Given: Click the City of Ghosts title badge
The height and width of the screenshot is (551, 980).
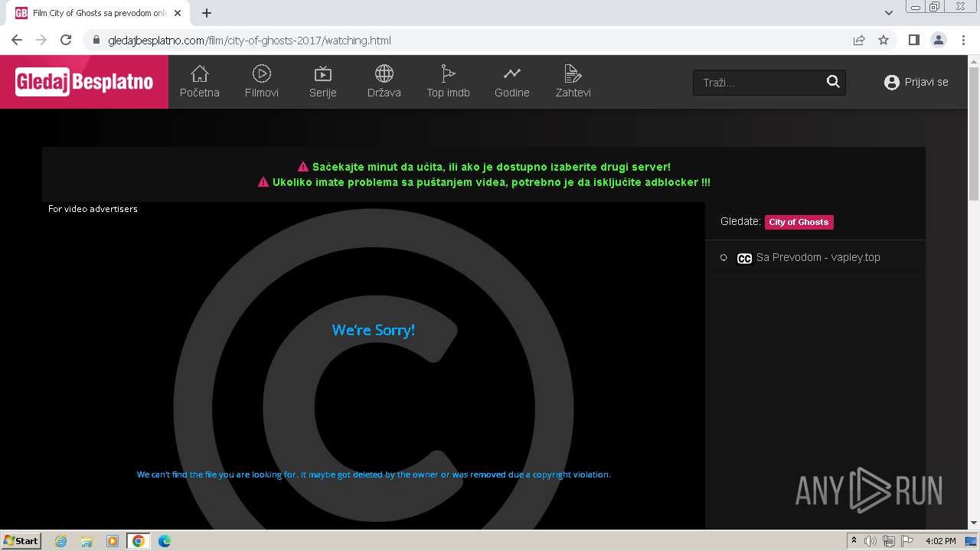Looking at the screenshot, I should tap(799, 222).
